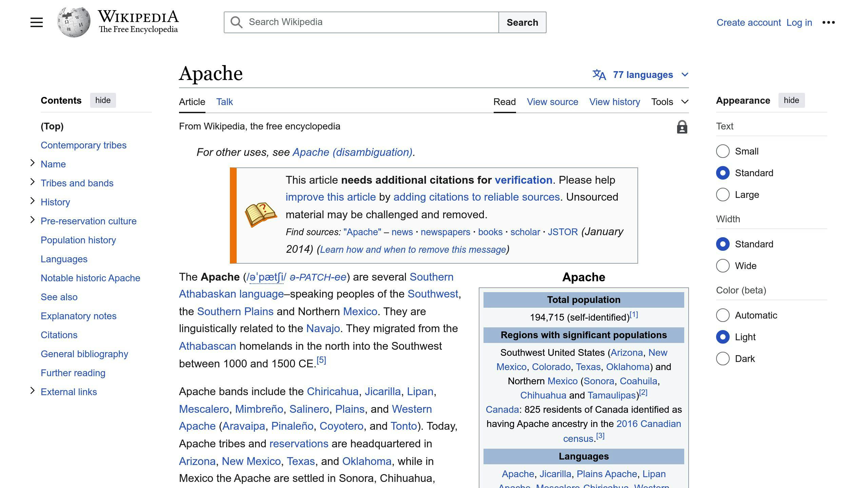Go to General bibliography section
The image size is (868, 488).
[x=84, y=354]
